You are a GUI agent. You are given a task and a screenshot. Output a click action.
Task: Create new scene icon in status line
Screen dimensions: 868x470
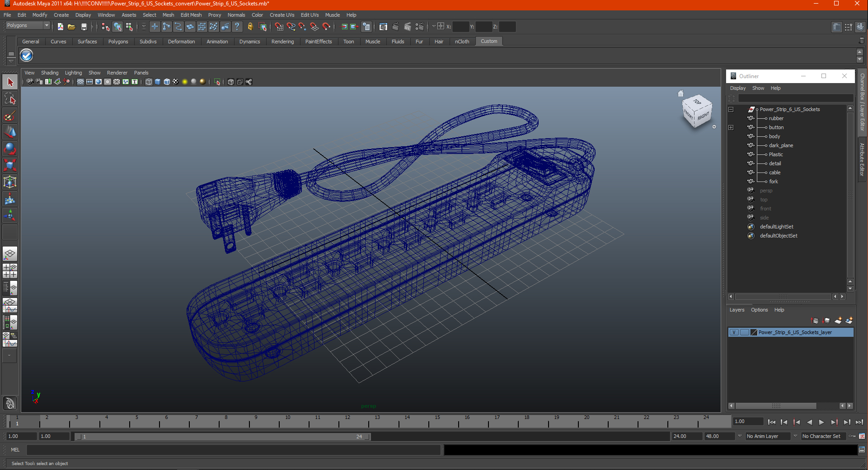[61, 27]
